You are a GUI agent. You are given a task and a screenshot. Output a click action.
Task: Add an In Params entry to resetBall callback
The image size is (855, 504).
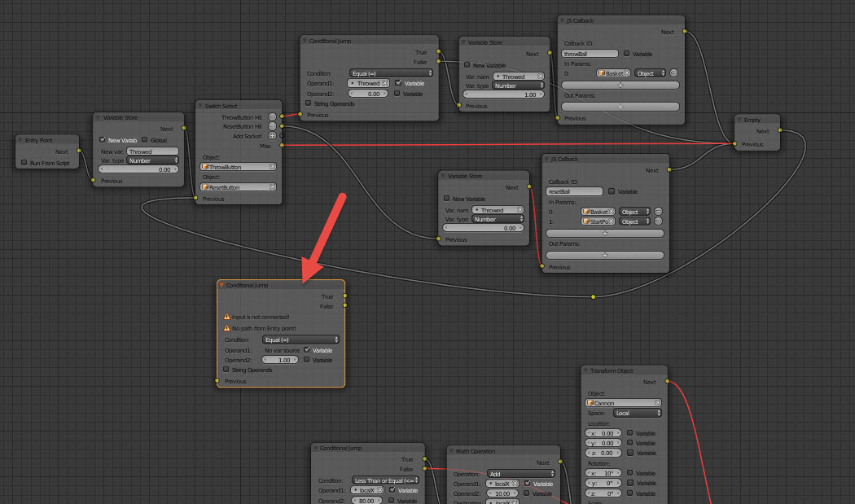tap(604, 233)
